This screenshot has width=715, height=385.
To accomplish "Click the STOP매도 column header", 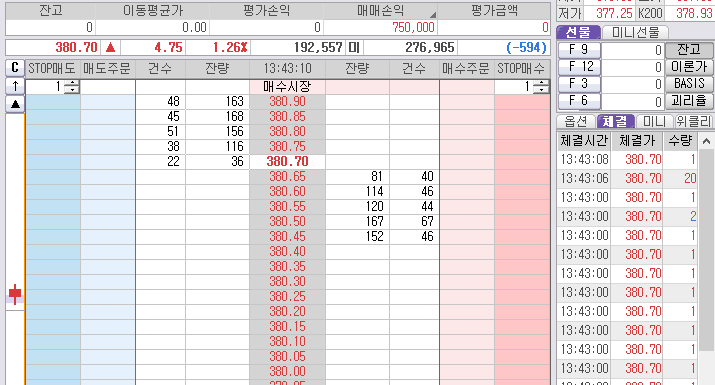I will pos(52,68).
